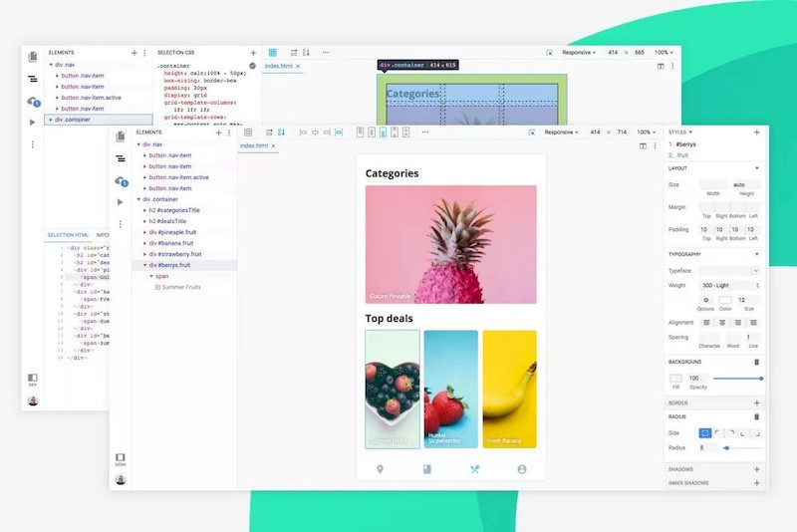
Task: Open the 100% zoom dropdown in front window
Action: 647,133
